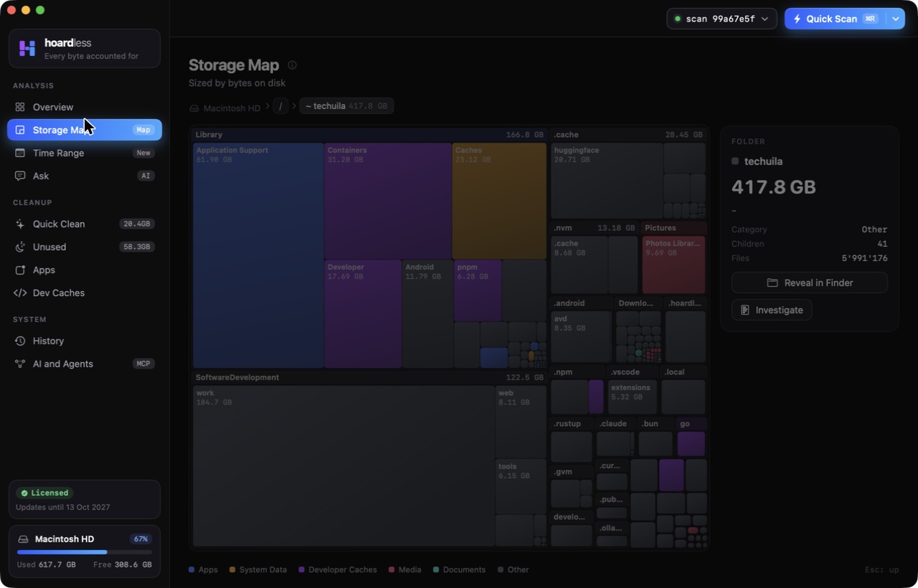The image size is (918, 588).
Task: Click the info icon beside Storage Map
Action: coord(292,65)
